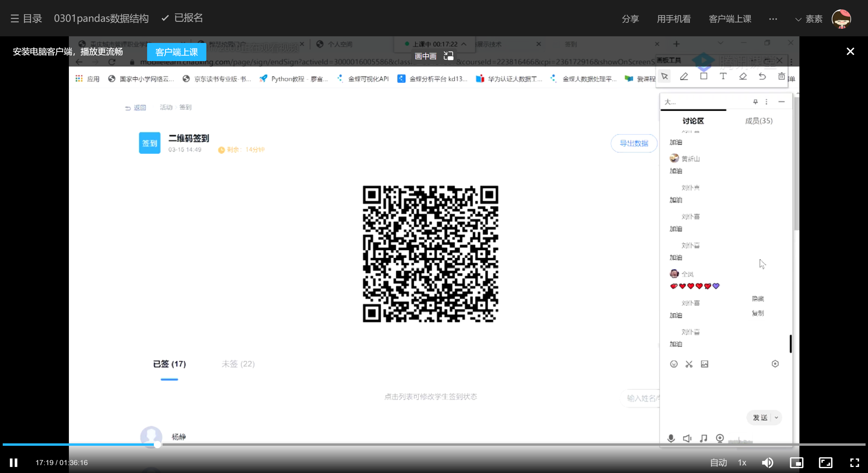Open chat panel vertical dots menu
Viewport: 868px width, 473px height.
click(x=766, y=102)
